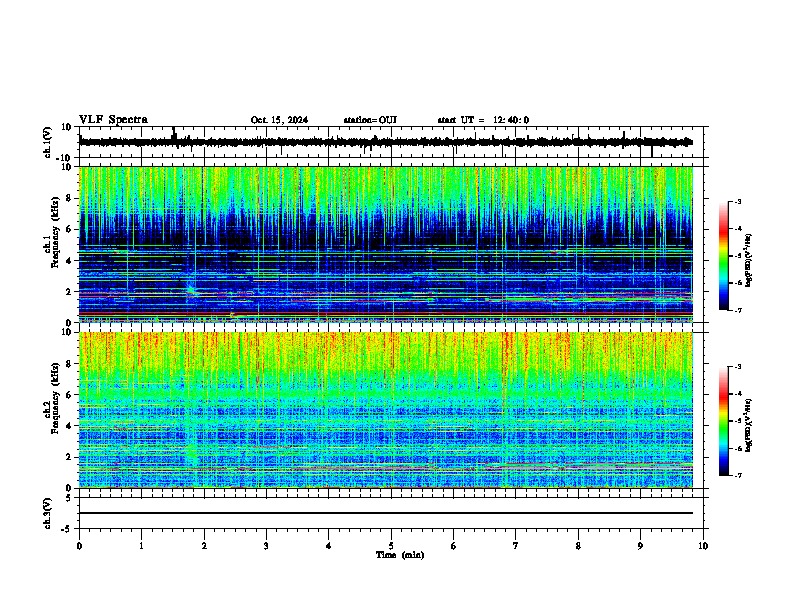Click the "-7" label on ch.2 color bar
Screen dimensions: 792x612
click(x=737, y=475)
